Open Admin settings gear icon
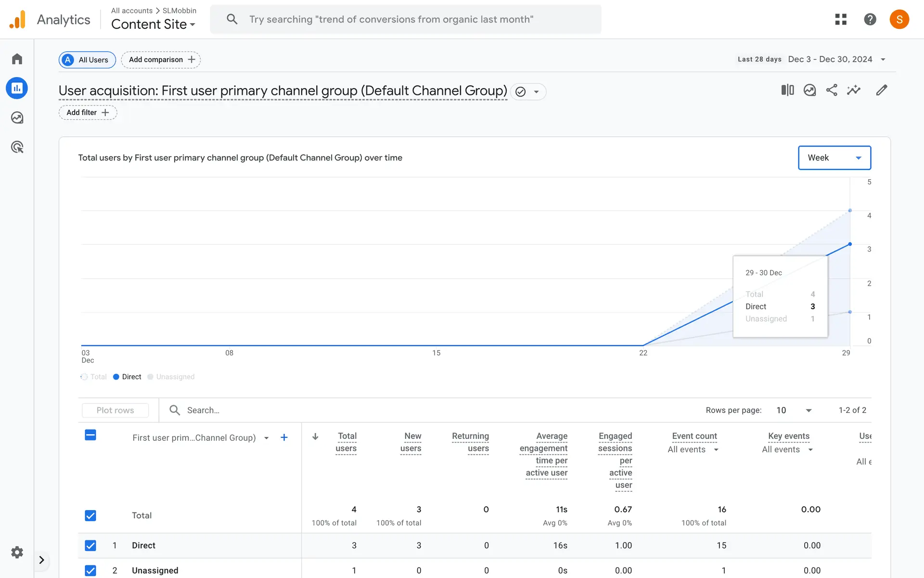924x578 pixels. pyautogui.click(x=17, y=552)
